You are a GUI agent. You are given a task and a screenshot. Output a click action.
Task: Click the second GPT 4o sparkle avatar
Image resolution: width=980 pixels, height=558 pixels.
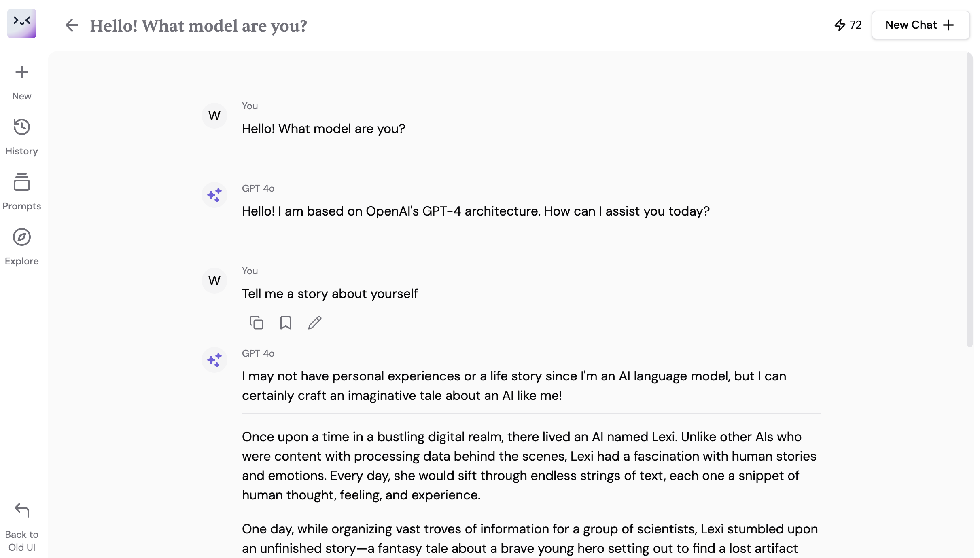[x=214, y=360]
